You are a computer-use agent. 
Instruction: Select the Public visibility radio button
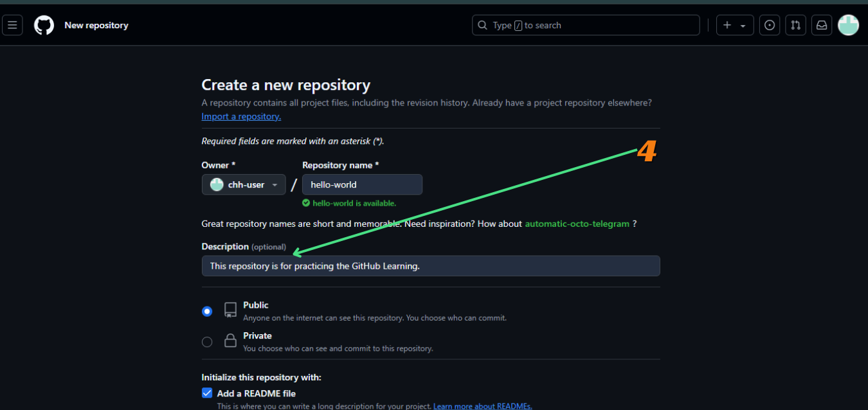point(207,311)
